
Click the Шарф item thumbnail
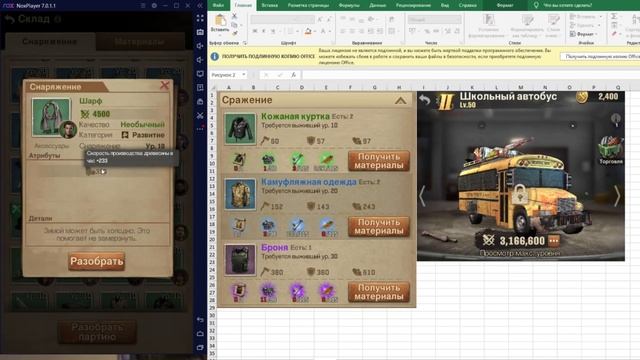tap(51, 117)
